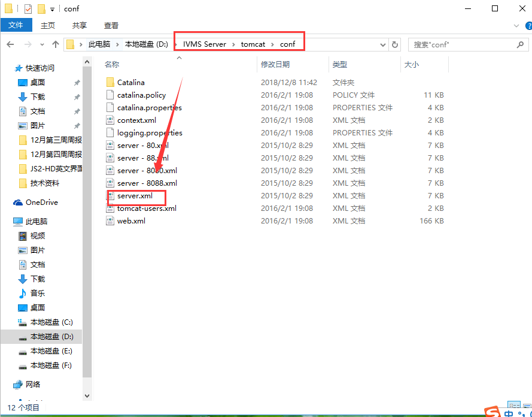Sort by the 大小 column header
532x417 pixels.
tap(411, 64)
